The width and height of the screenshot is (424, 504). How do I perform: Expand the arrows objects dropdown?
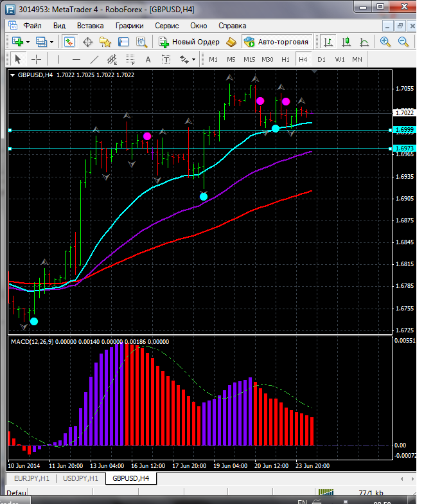point(193,59)
